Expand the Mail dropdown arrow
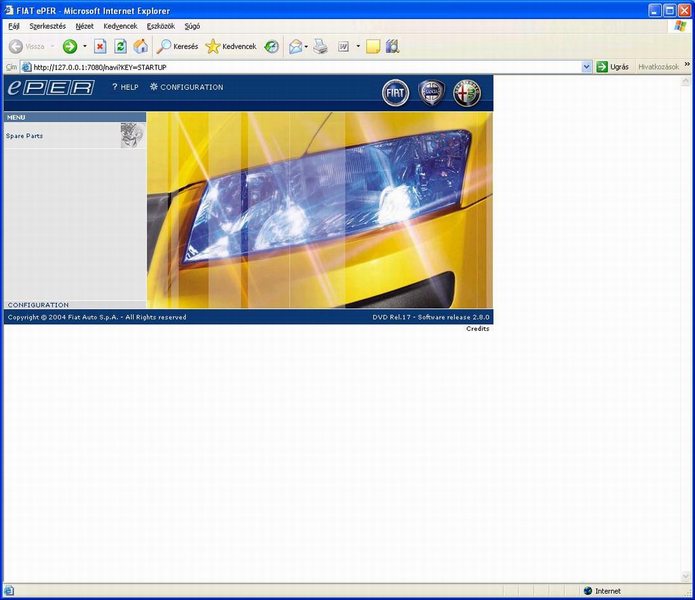The height and width of the screenshot is (600, 695). (306, 46)
